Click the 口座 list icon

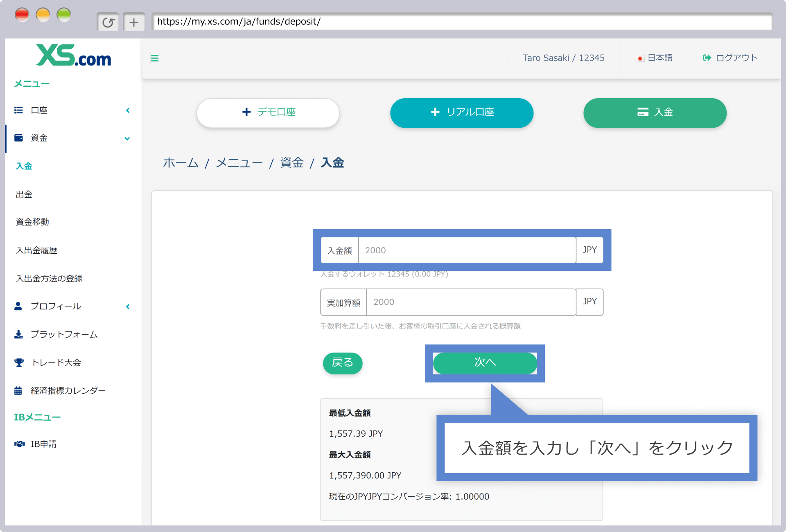[18, 110]
